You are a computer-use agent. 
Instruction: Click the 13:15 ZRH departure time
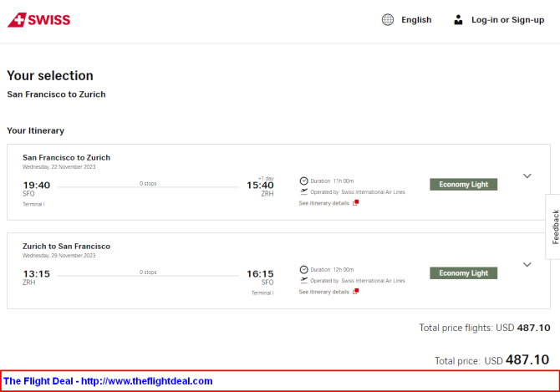37,274
